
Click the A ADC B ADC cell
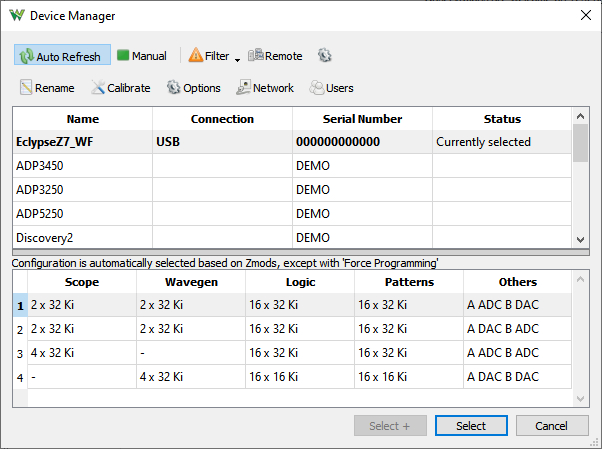pyautogui.click(x=518, y=353)
